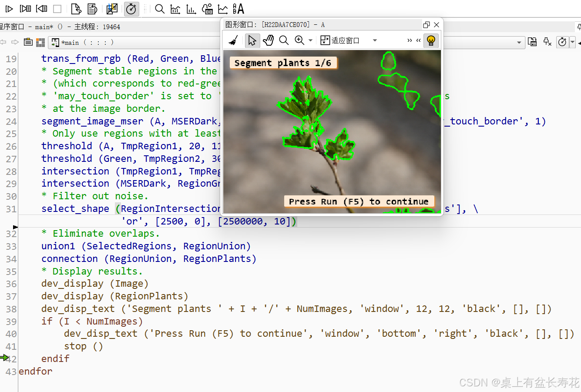Screen dimensions: 581x392
Task: Open the Feature Inspection tool
Action: click(x=207, y=9)
